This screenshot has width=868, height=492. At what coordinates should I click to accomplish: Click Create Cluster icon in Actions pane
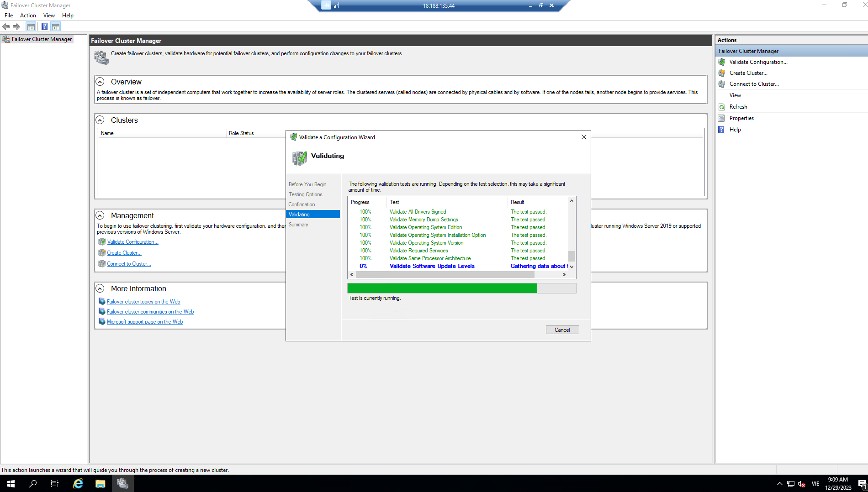(x=721, y=73)
